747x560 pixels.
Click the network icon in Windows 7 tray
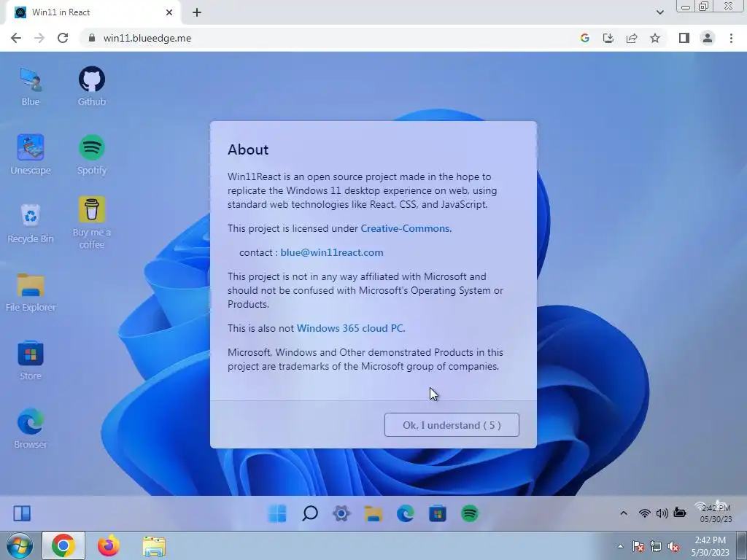(x=656, y=546)
